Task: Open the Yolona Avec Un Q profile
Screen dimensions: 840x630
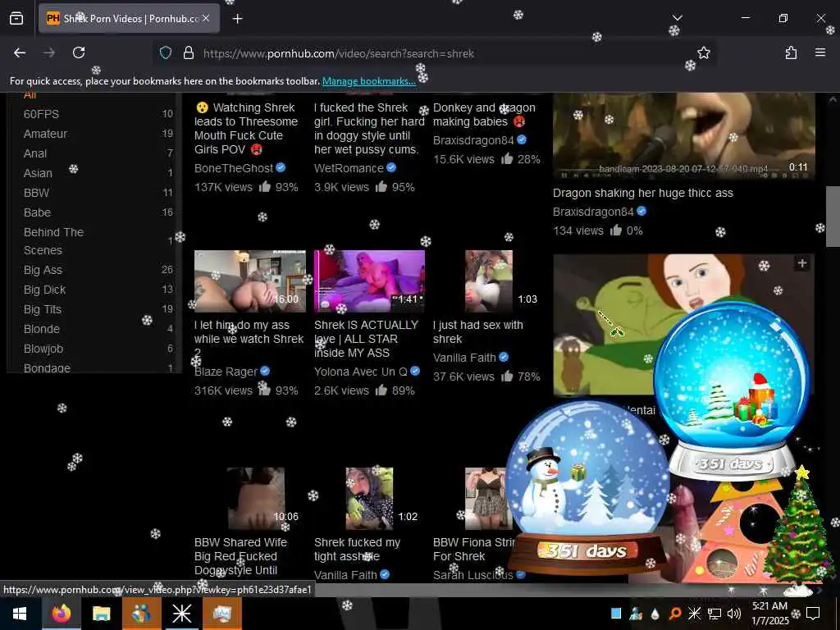Action: [362, 372]
